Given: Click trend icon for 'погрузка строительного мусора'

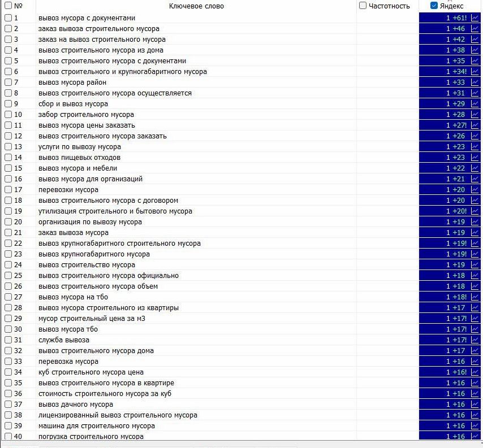Looking at the screenshot, I should pos(475,437).
